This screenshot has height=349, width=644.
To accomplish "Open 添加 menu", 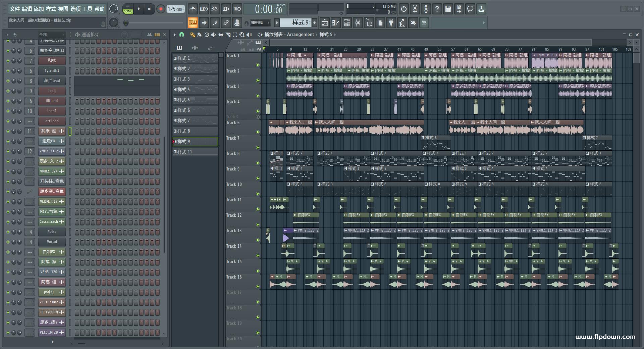I will tap(39, 9).
